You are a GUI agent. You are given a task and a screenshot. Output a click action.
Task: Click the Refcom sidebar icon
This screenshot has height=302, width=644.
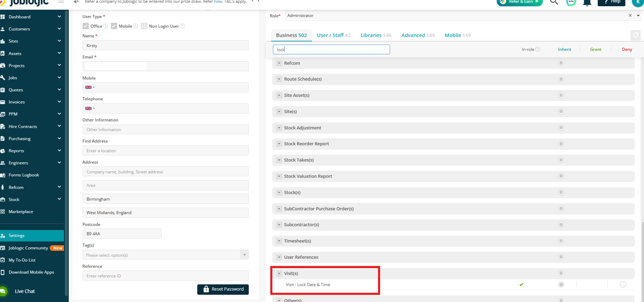[2, 187]
